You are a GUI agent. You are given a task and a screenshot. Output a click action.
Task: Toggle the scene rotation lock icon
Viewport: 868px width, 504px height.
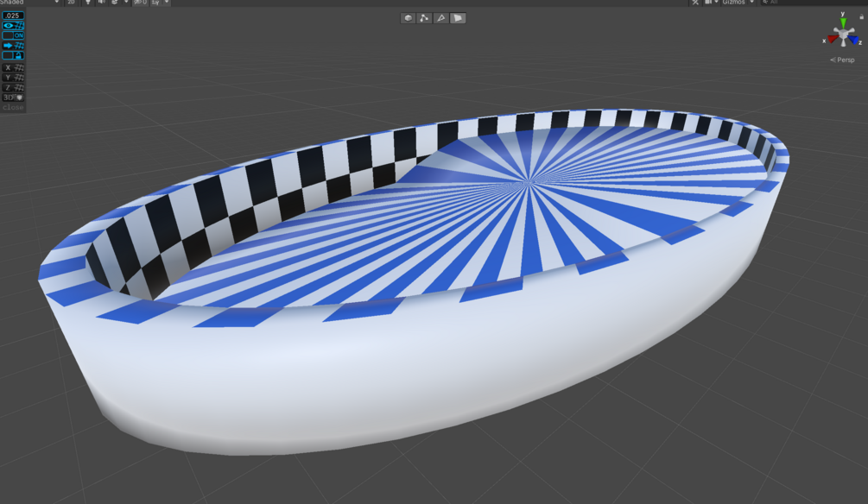pos(861,17)
